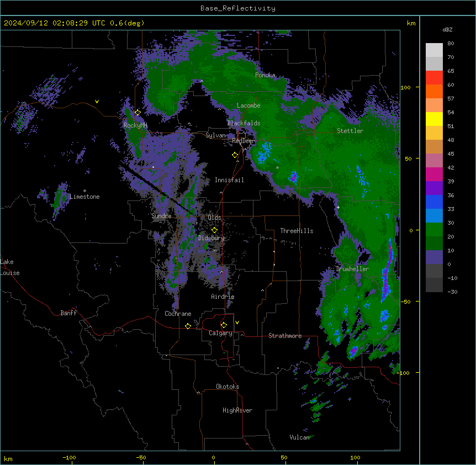The image size is (476, 465).
Task: Click the dBZ legend heading
Action: pos(447,29)
